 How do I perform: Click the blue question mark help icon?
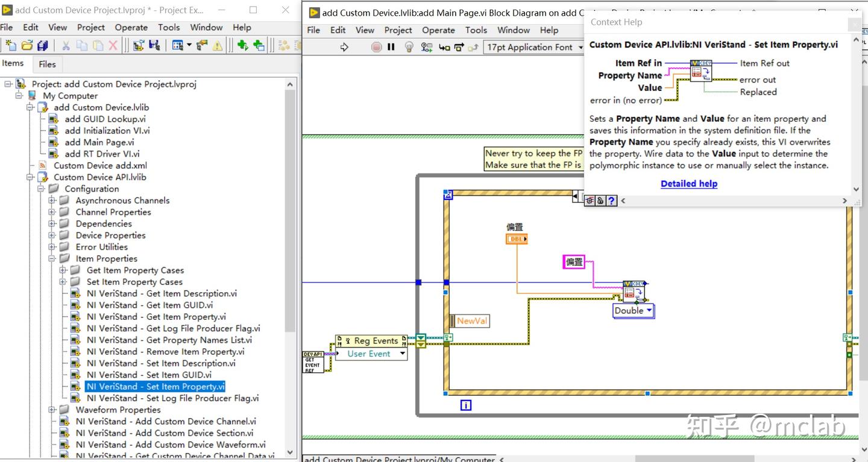611,201
